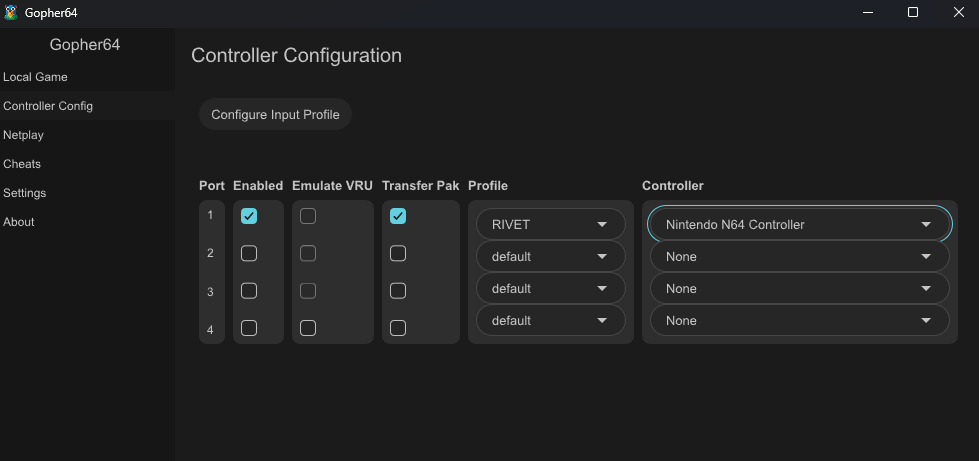Maximize the Gopher64 window

click(912, 12)
